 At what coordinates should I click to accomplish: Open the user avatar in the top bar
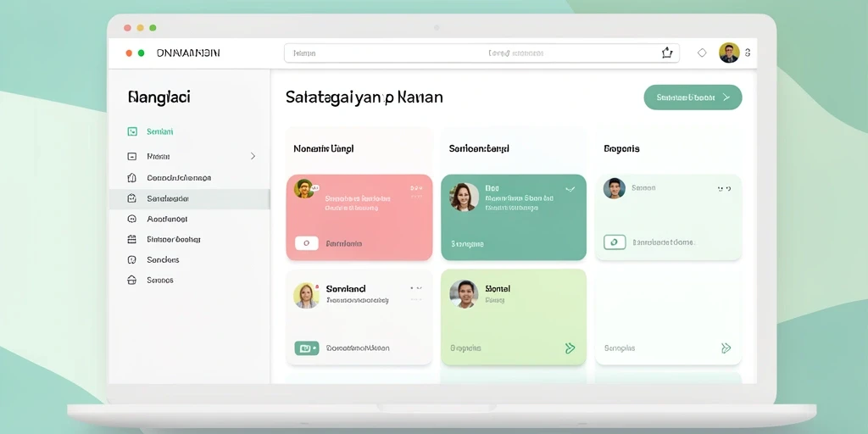[729, 53]
